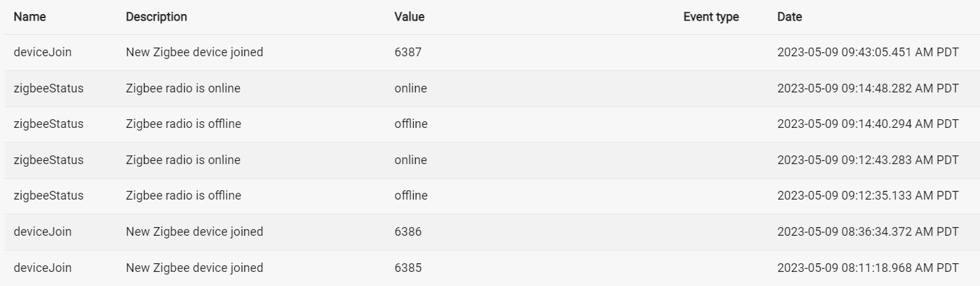Click the zigbeeStatus name at 09:14:40.294
The width and height of the screenshot is (980, 286).
tap(48, 124)
